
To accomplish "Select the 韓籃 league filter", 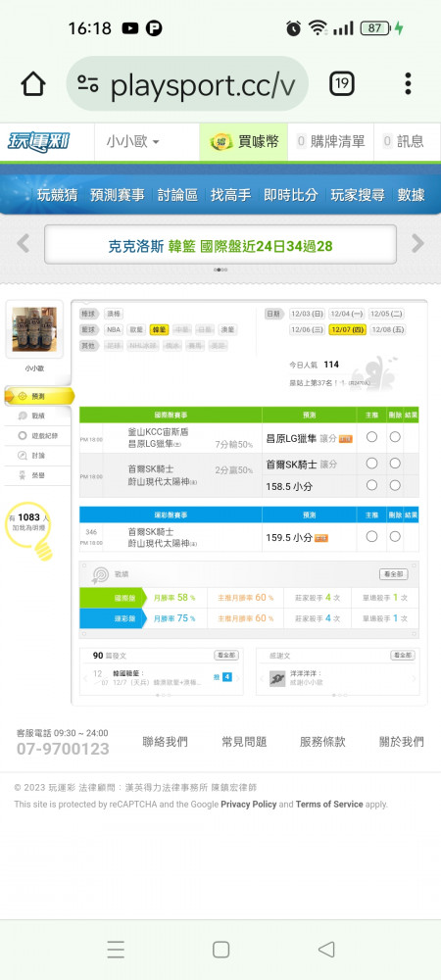I will point(160,329).
